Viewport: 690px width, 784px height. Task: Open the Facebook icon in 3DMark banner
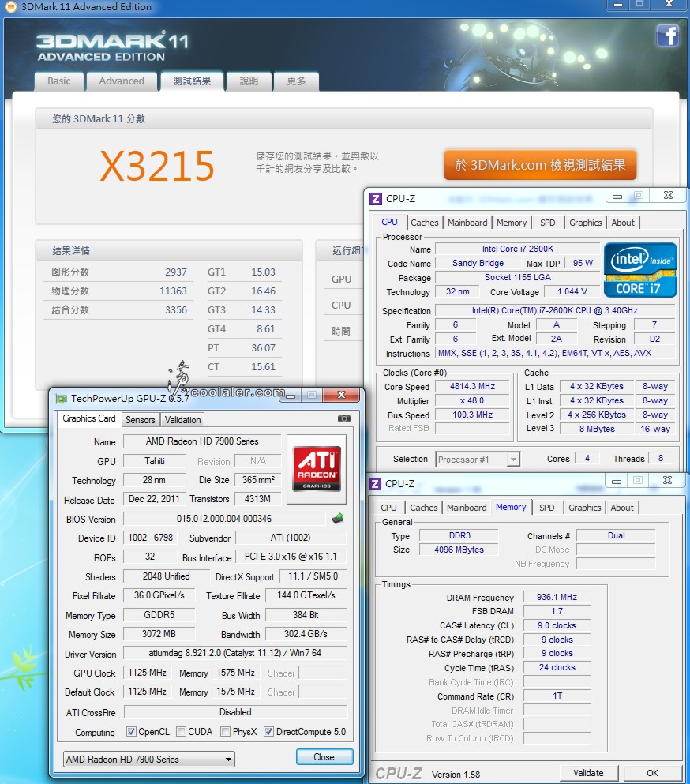click(x=668, y=35)
